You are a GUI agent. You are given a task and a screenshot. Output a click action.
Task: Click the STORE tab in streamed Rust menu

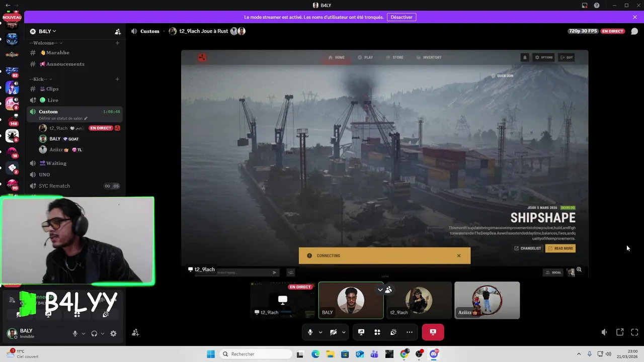pyautogui.click(x=394, y=57)
